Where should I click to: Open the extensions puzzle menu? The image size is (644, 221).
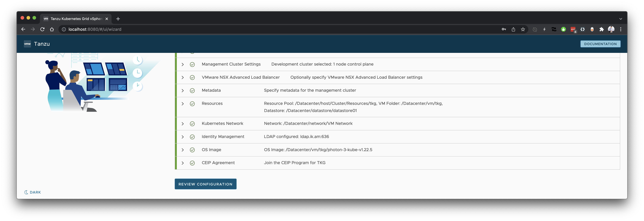tap(602, 29)
